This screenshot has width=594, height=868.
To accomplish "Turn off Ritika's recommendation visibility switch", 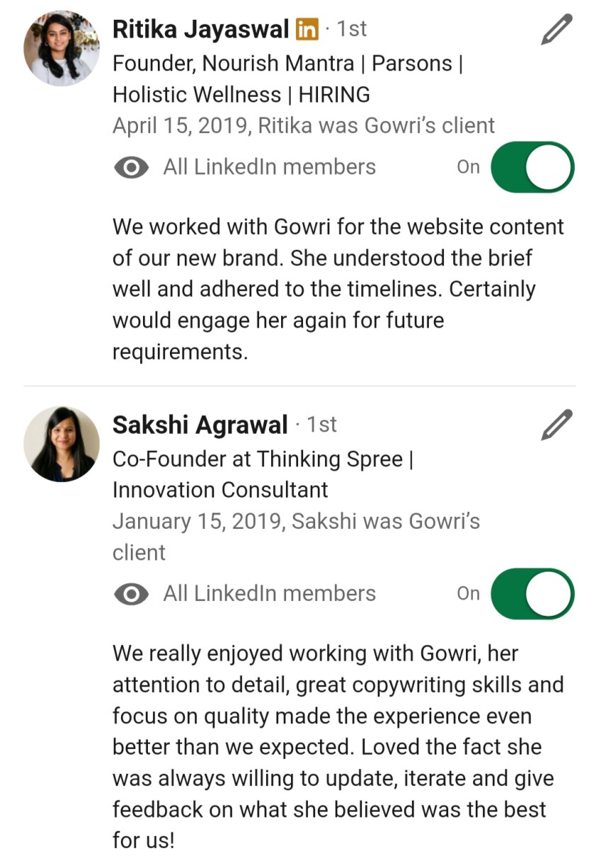I will coord(532,167).
